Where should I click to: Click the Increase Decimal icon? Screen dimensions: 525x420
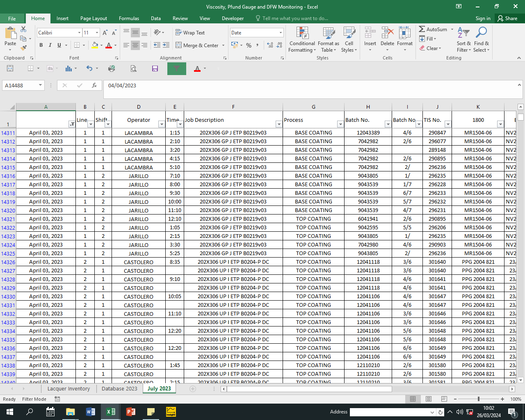[270, 45]
